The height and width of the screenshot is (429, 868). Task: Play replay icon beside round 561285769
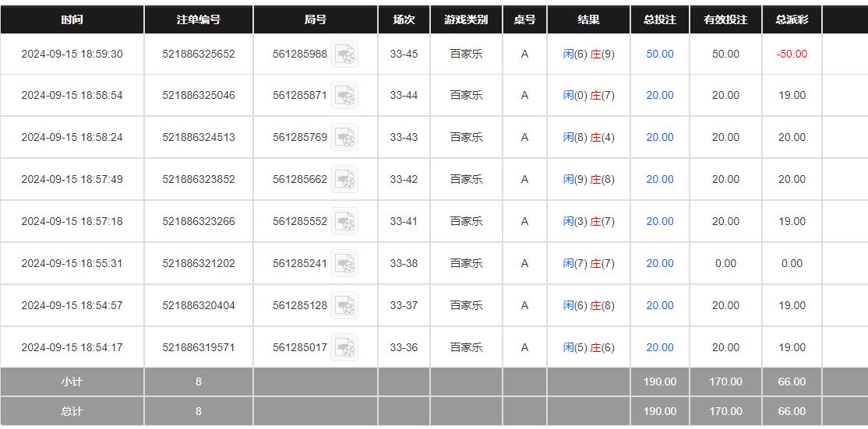(x=344, y=138)
